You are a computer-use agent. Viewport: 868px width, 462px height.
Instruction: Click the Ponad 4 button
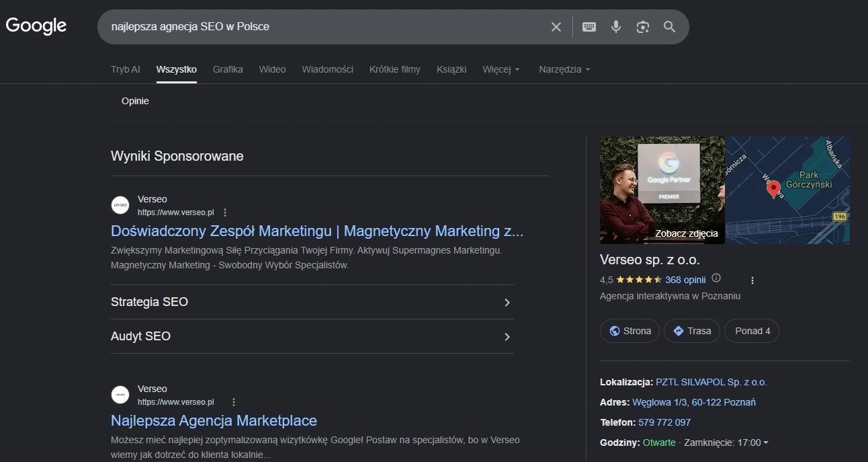click(x=752, y=331)
